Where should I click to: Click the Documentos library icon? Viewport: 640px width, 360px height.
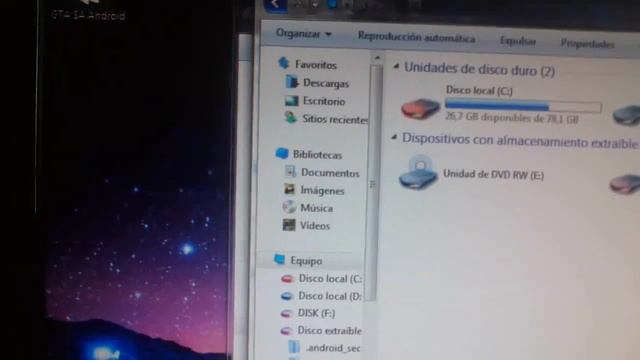[x=290, y=171]
